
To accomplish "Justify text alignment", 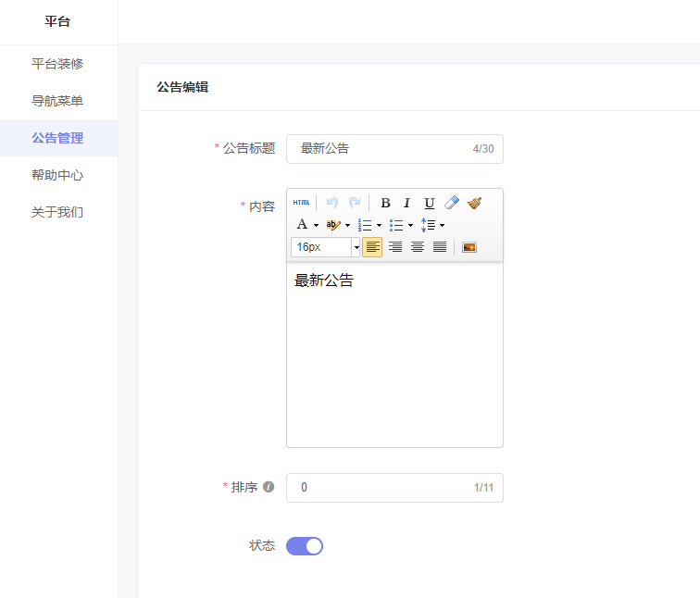I will click(440, 247).
